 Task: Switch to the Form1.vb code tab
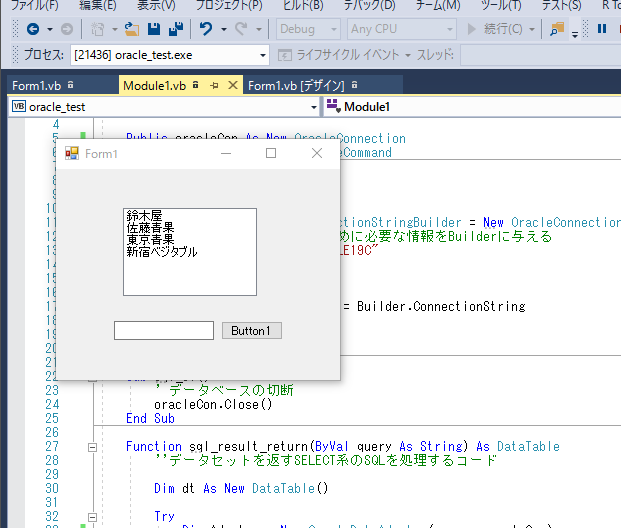[x=37, y=86]
